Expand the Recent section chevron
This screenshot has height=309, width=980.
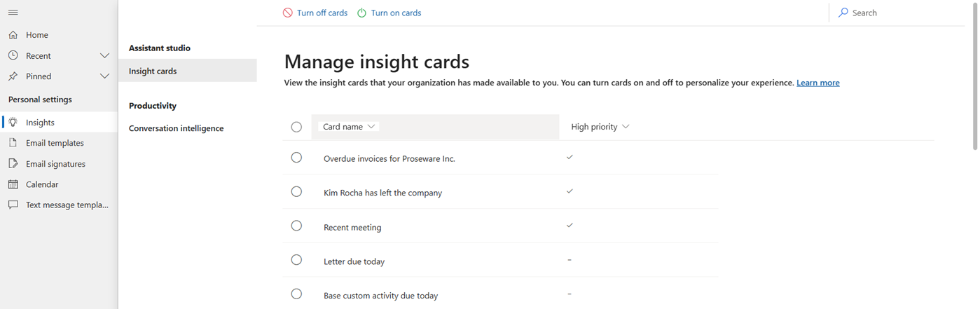point(104,56)
